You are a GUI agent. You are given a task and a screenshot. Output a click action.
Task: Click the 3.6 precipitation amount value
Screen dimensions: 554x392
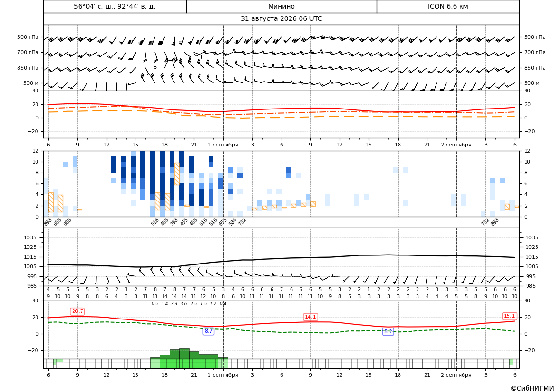pos(184,304)
